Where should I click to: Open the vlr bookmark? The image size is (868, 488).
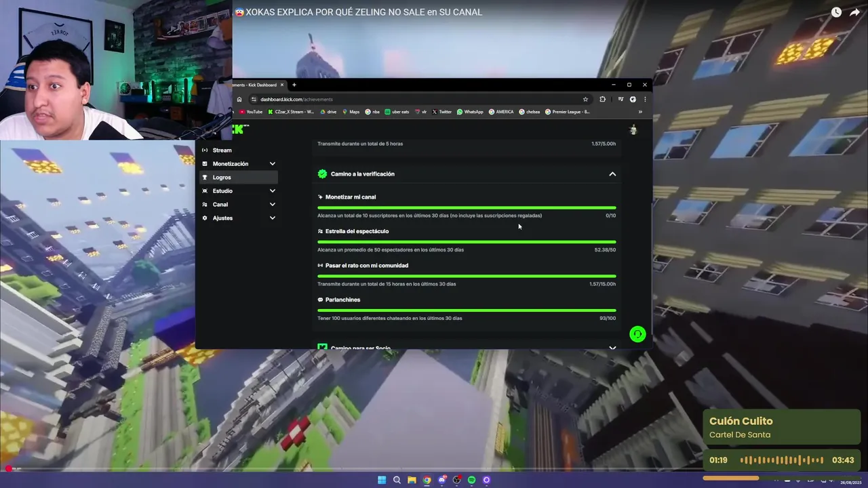point(421,112)
